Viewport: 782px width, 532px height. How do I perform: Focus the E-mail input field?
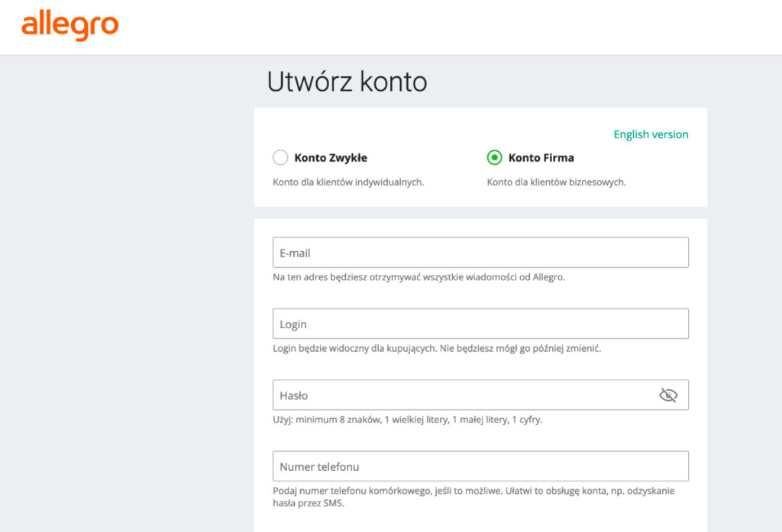point(481,253)
